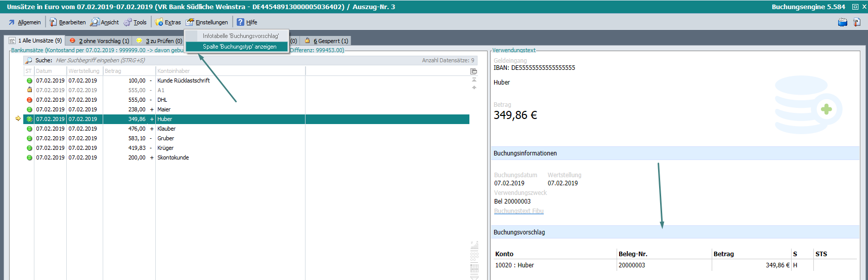Open the Bearbeiten menu
This screenshot has height=280, width=868.
coord(68,22)
